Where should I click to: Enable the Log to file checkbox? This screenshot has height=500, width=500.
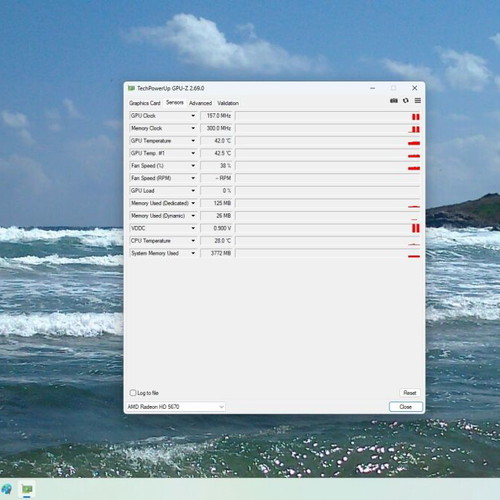[133, 393]
